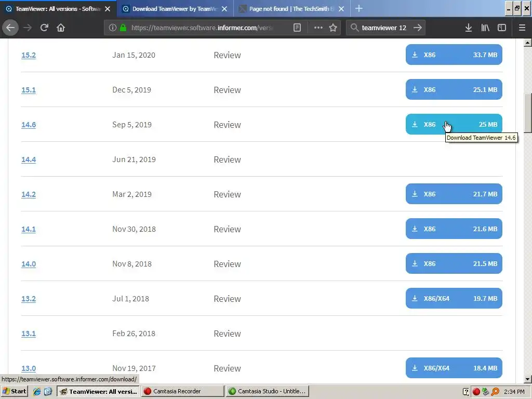
Task: Click the date Jun 21, 2019
Action: (x=134, y=159)
